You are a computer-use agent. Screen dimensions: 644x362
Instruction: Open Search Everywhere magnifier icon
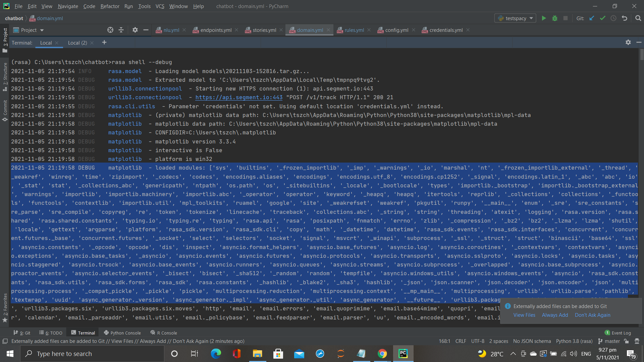click(638, 18)
